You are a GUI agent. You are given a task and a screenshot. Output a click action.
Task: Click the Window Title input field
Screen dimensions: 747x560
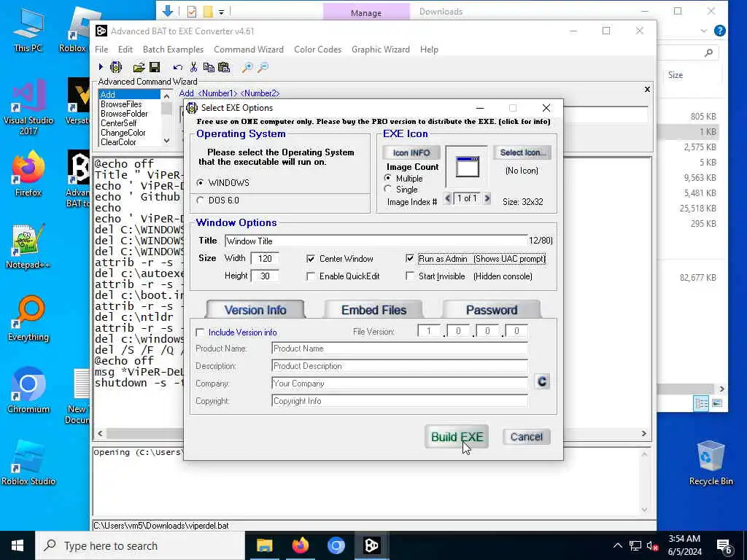click(x=376, y=241)
